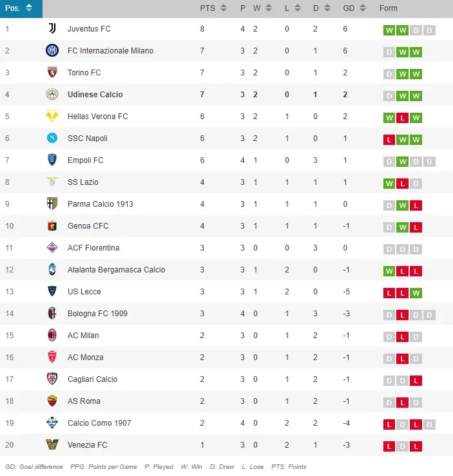Click the Juventus FC club crest
453x476 pixels.
(x=52, y=29)
